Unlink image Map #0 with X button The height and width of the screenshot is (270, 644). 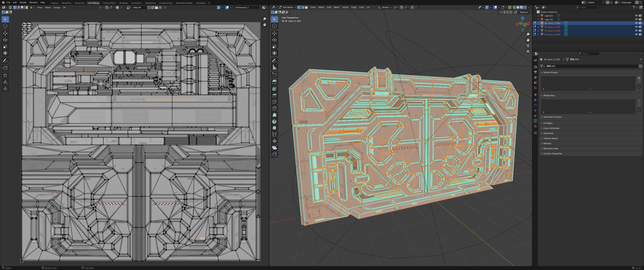160,7
